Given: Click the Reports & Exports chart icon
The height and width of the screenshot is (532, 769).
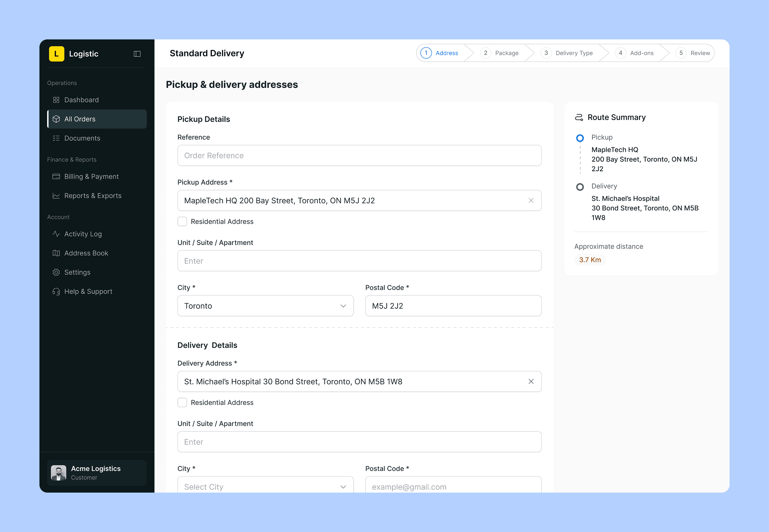Looking at the screenshot, I should point(56,196).
